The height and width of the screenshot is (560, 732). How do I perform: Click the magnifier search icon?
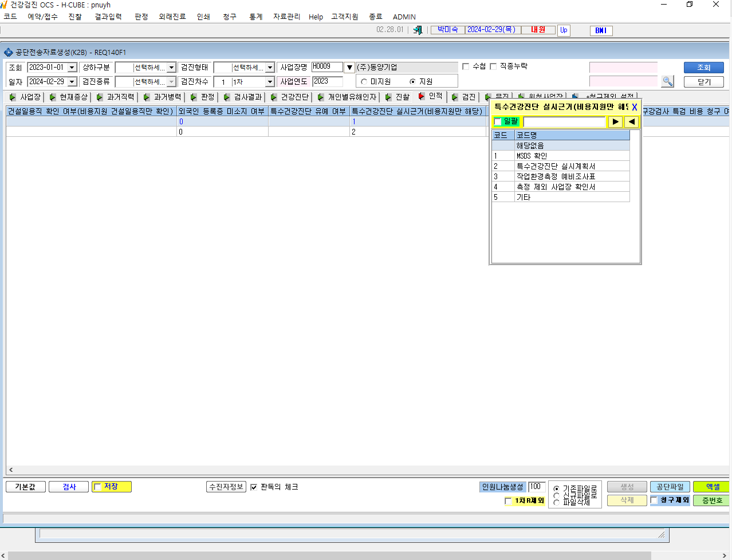pos(667,81)
